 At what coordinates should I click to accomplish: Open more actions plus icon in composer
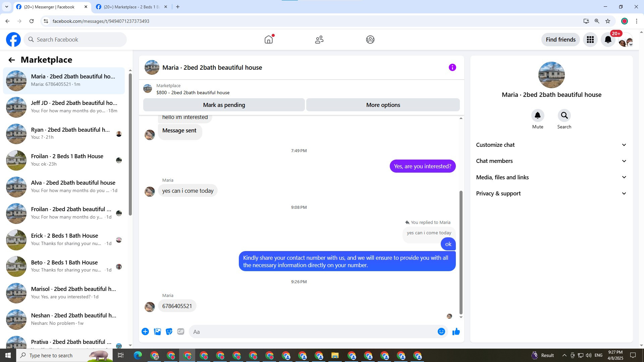(145, 331)
